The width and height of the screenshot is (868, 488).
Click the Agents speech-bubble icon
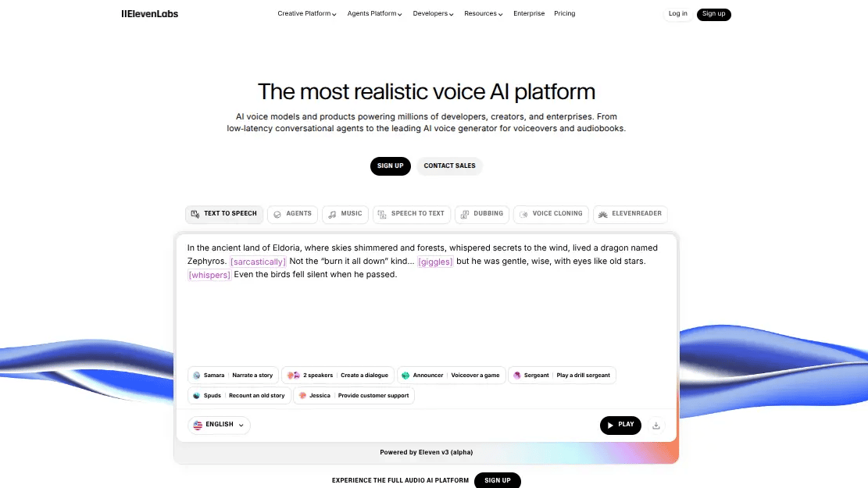coord(277,214)
